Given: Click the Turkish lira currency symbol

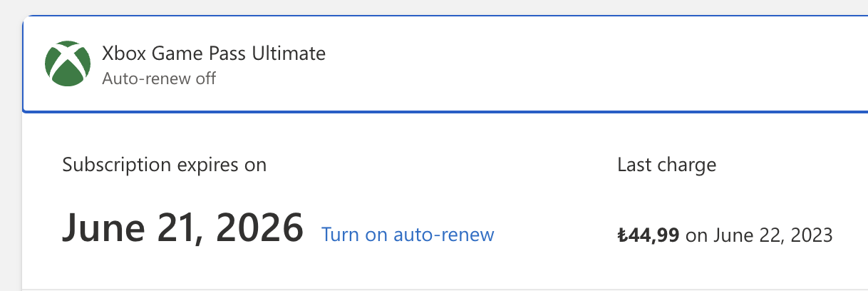Looking at the screenshot, I should 622,235.
